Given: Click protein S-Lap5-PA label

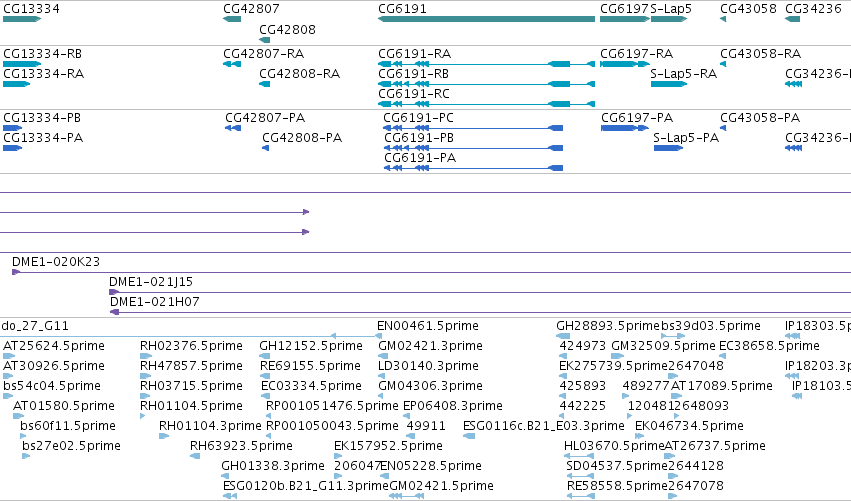Looking at the screenshot, I should click(x=686, y=138).
